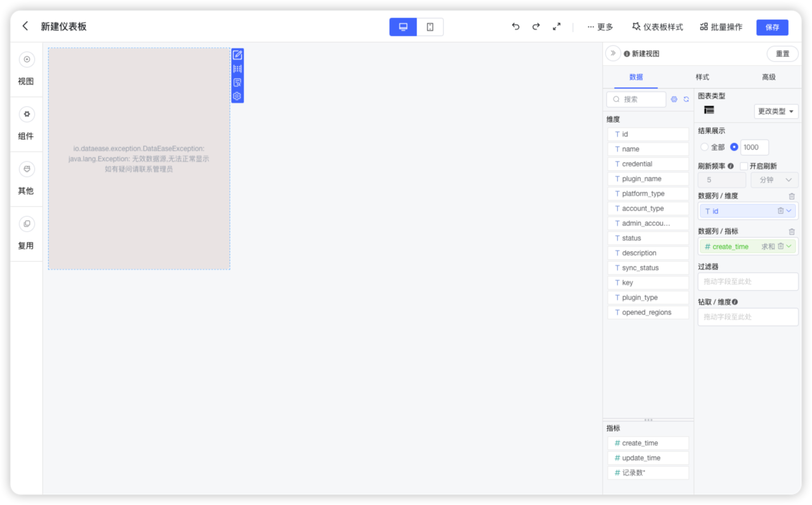The image size is (812, 505).
Task: Click the 保存 button
Action: point(772,27)
